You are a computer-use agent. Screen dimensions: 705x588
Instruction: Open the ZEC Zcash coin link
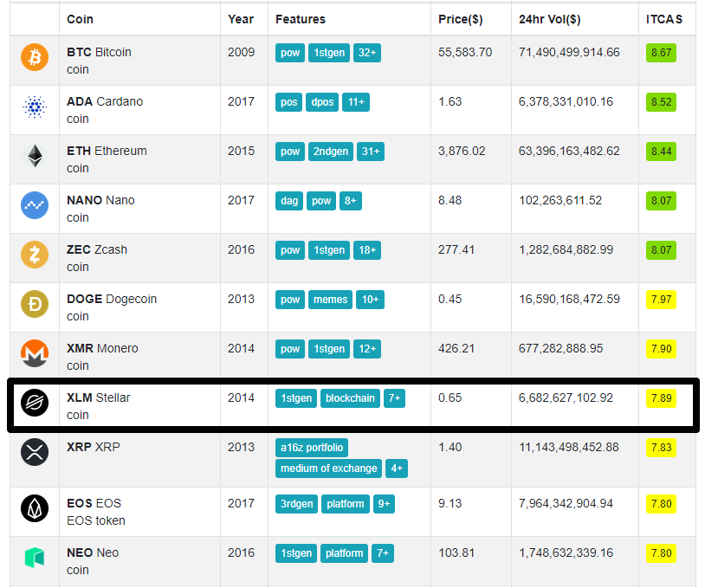(97, 250)
